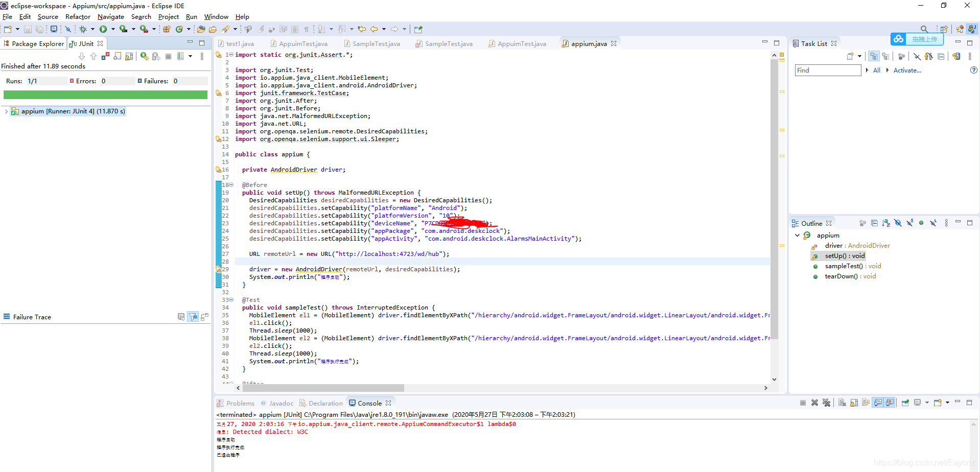Open the Navigate menu
The width and height of the screenshot is (980, 472).
[x=111, y=17]
